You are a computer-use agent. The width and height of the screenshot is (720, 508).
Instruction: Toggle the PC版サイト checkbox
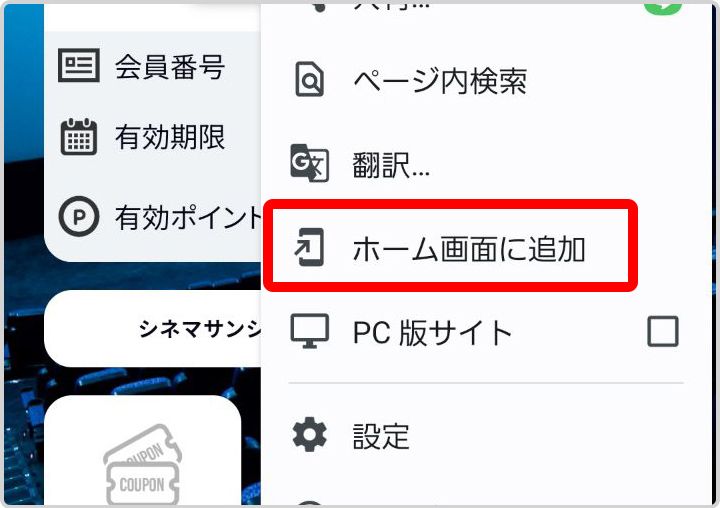(663, 331)
